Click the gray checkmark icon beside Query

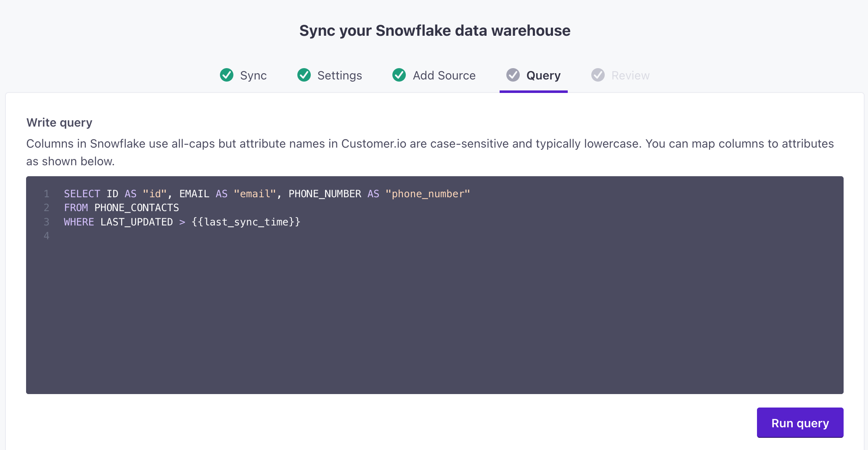(x=513, y=75)
